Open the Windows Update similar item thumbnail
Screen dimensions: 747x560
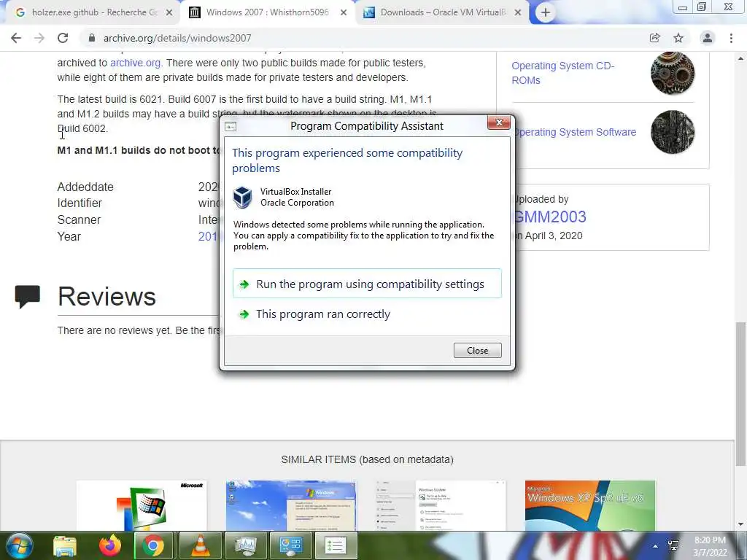441,505
